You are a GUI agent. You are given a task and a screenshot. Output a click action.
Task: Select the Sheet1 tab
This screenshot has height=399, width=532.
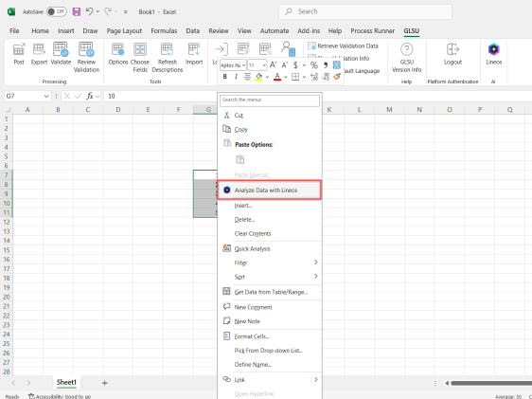coord(66,382)
